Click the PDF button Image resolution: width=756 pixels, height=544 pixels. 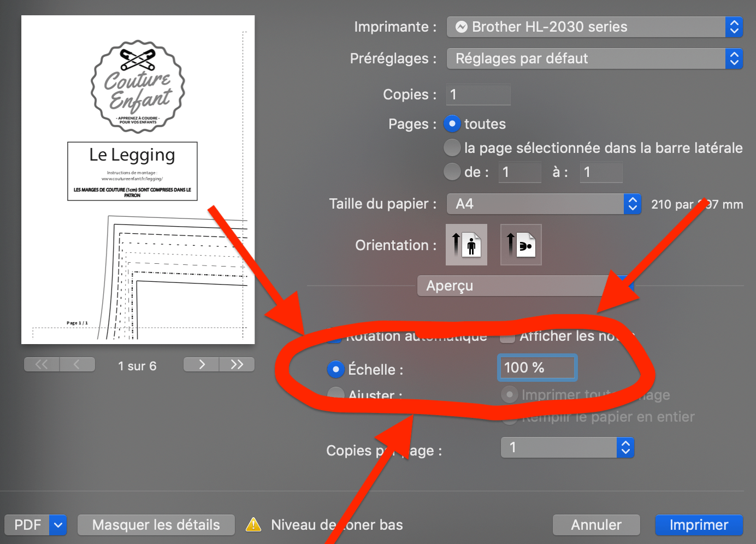pos(27,525)
